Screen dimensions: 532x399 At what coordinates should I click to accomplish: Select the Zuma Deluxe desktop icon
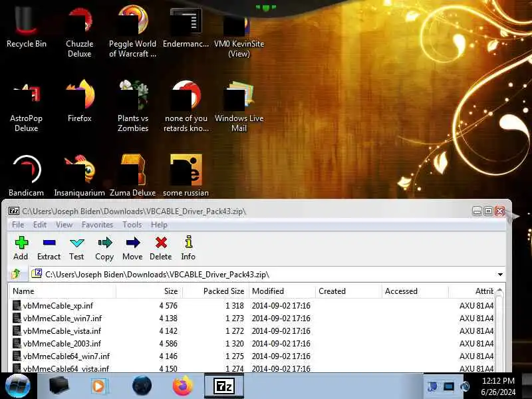pyautogui.click(x=132, y=176)
